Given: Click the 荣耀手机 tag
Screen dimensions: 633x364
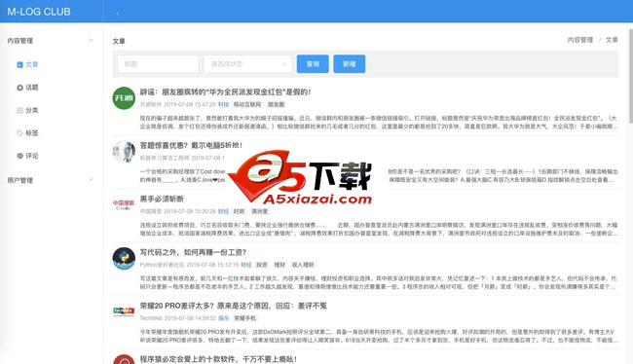Looking at the screenshot, I should [245, 318].
